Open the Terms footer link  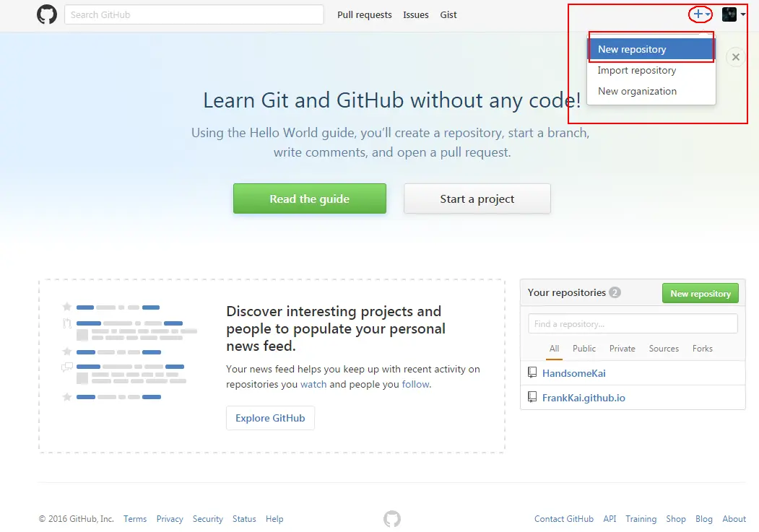click(135, 519)
